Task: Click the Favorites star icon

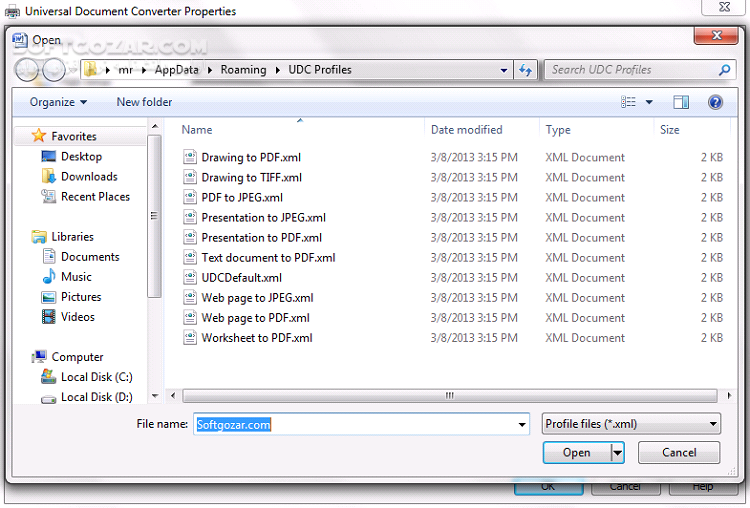Action: (x=39, y=136)
